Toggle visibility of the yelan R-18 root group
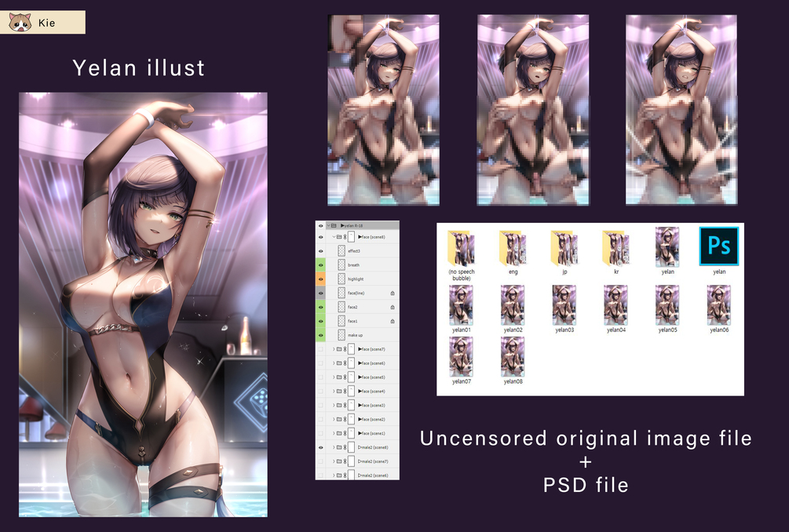Viewport: 789px width, 532px height. pyautogui.click(x=320, y=226)
